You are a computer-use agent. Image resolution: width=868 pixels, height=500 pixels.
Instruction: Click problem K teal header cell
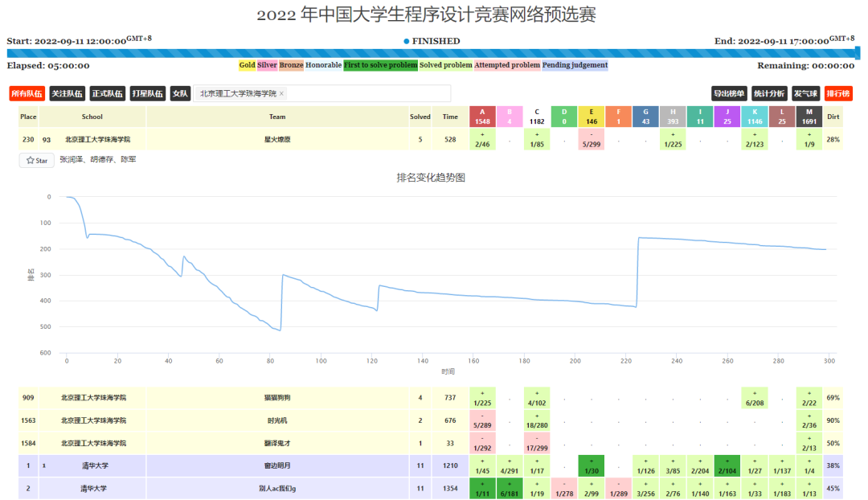coord(755,117)
